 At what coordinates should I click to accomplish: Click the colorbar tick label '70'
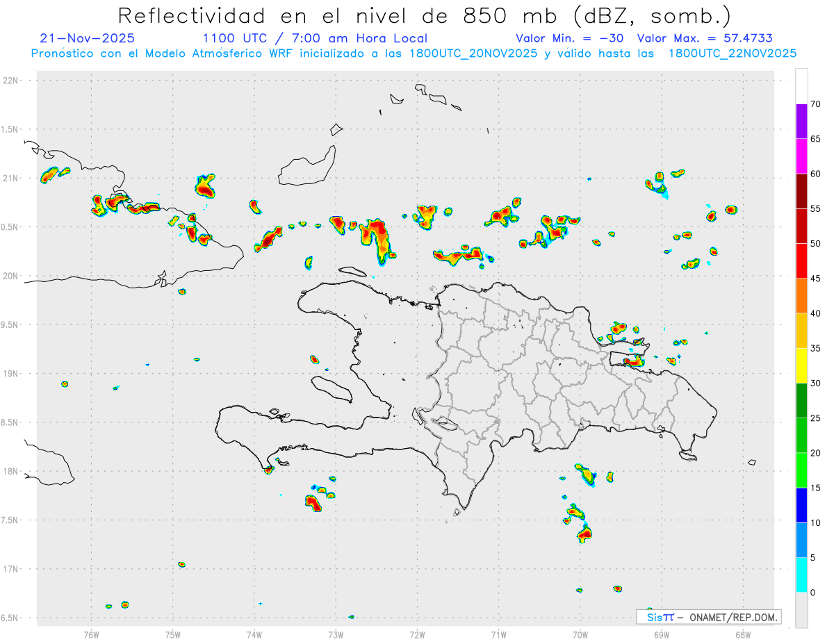click(x=816, y=104)
